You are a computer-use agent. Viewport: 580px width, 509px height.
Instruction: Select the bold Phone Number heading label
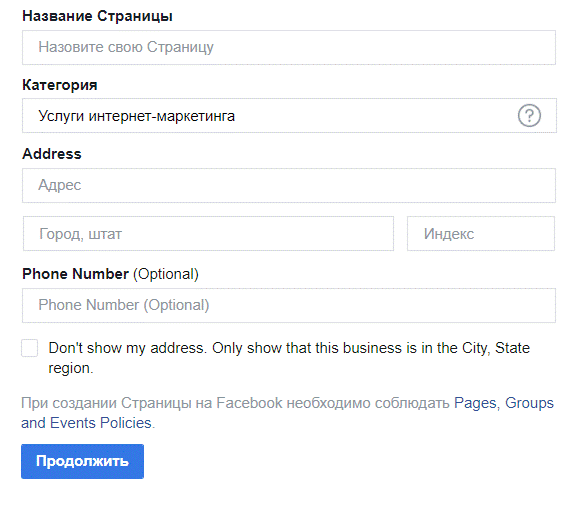[75, 274]
